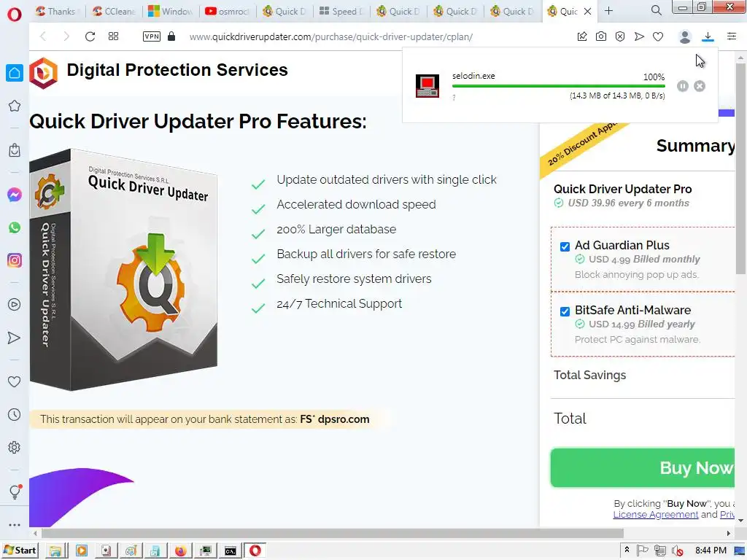Click the horizontal scrollbar right arrow
The width and height of the screenshot is (747, 560).
point(729,533)
